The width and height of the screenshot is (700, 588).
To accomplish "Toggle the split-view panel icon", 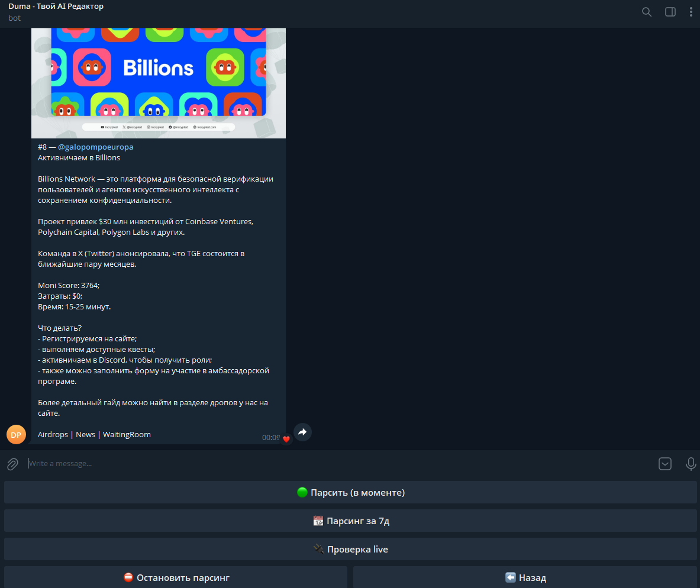I will 670,12.
